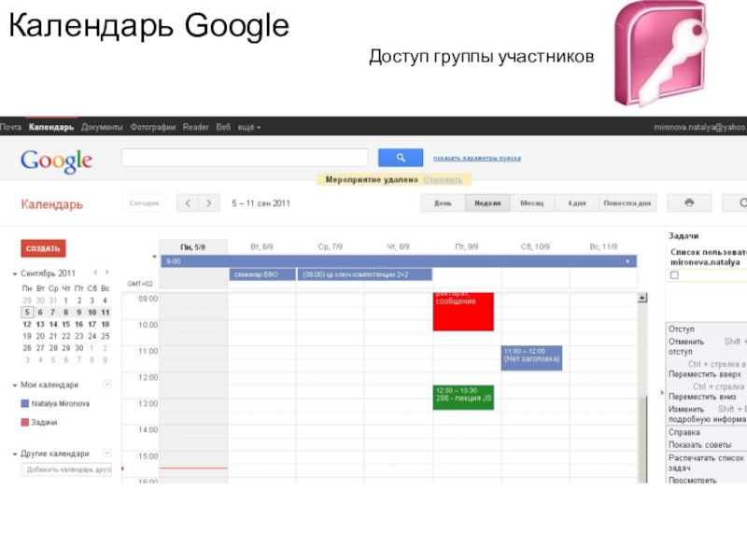Image resolution: width=747 pixels, height=560 pixels.
Task: Show next month in mini calendar
Action: point(106,273)
